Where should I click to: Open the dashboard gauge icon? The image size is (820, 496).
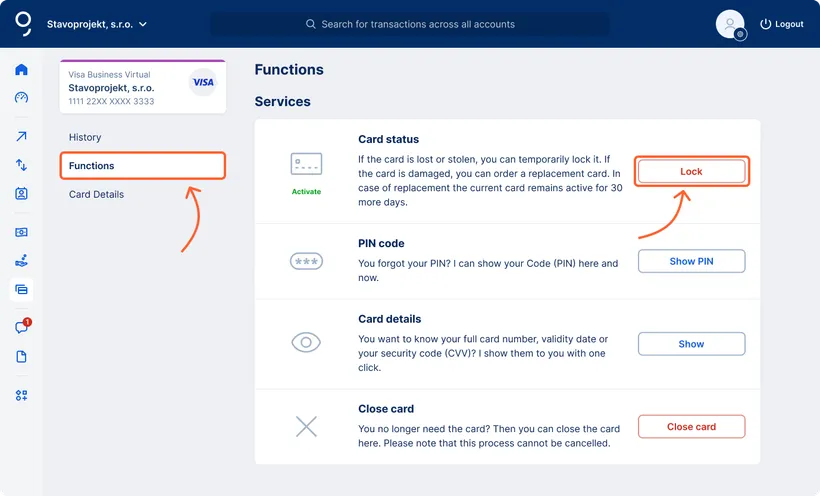point(21,98)
